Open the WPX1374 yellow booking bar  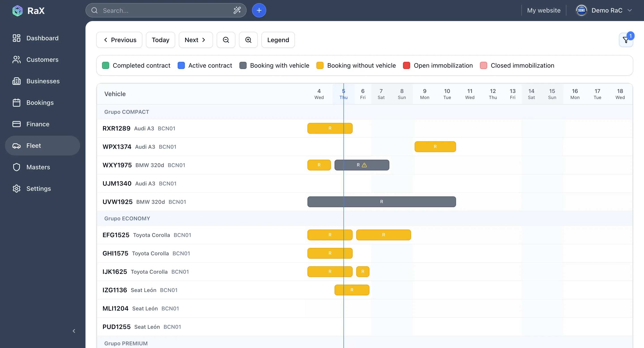[x=435, y=147]
